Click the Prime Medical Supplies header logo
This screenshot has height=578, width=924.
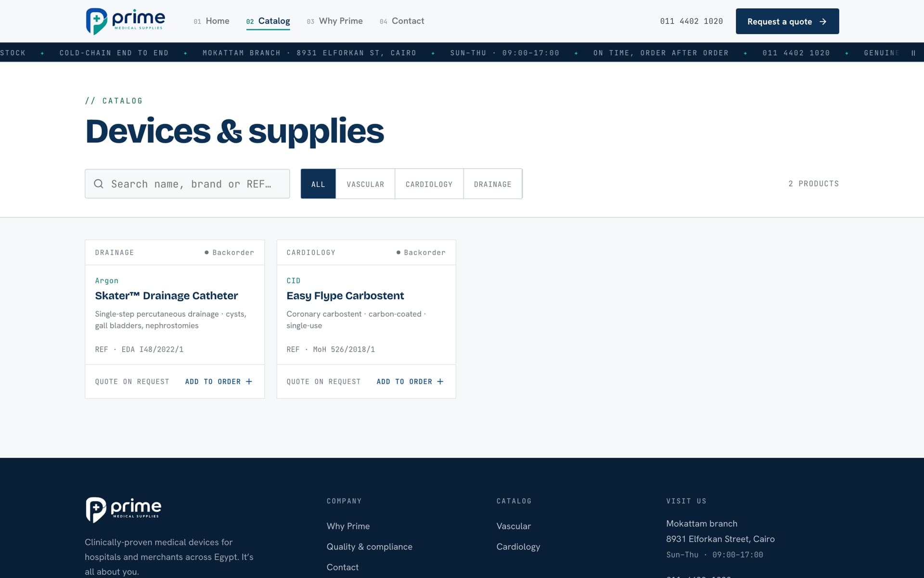pyautogui.click(x=125, y=22)
